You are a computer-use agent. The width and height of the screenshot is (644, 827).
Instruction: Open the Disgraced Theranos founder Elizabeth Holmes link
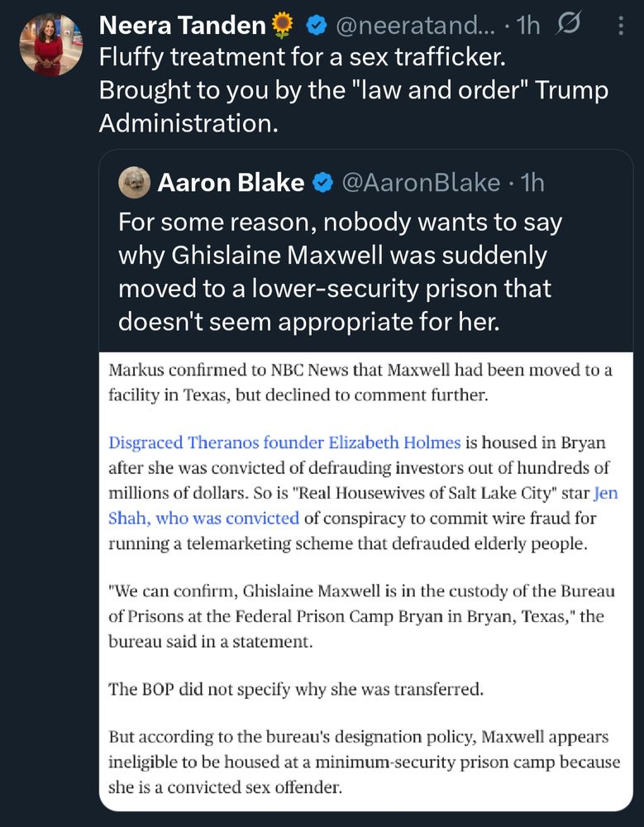tap(284, 442)
